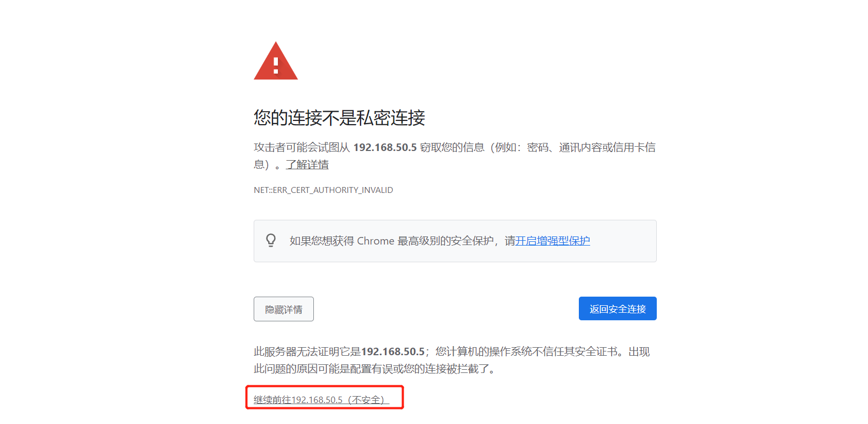Viewport: 868px width, 424px height.
Task: Click the text 密码、通讯内容或信用卡信
Action: (x=591, y=147)
